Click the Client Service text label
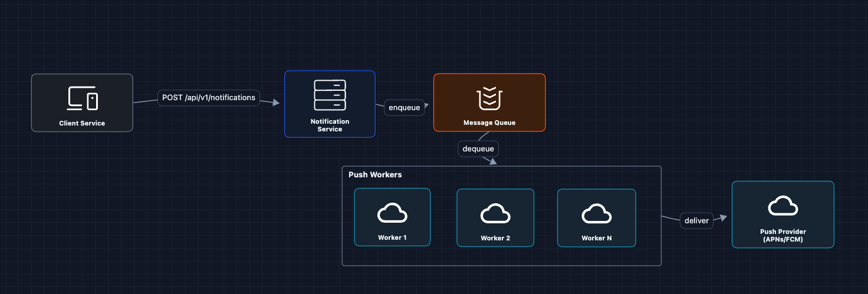 pyautogui.click(x=82, y=123)
